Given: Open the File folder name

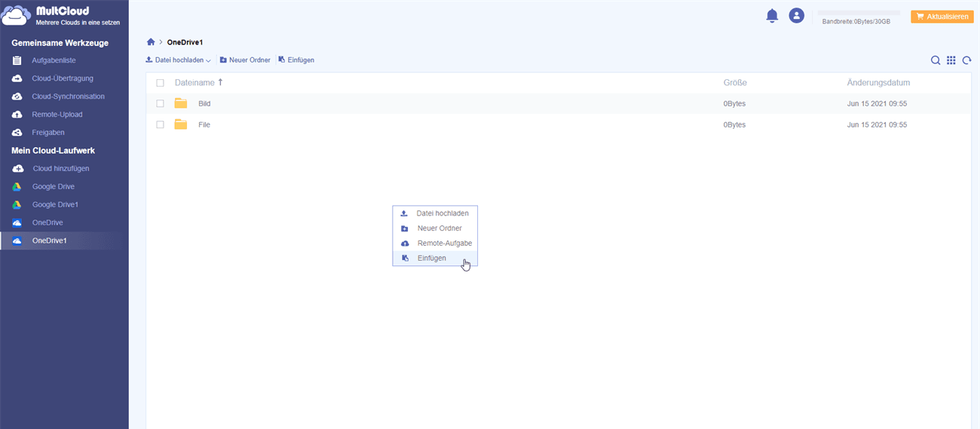Looking at the screenshot, I should click(x=204, y=124).
